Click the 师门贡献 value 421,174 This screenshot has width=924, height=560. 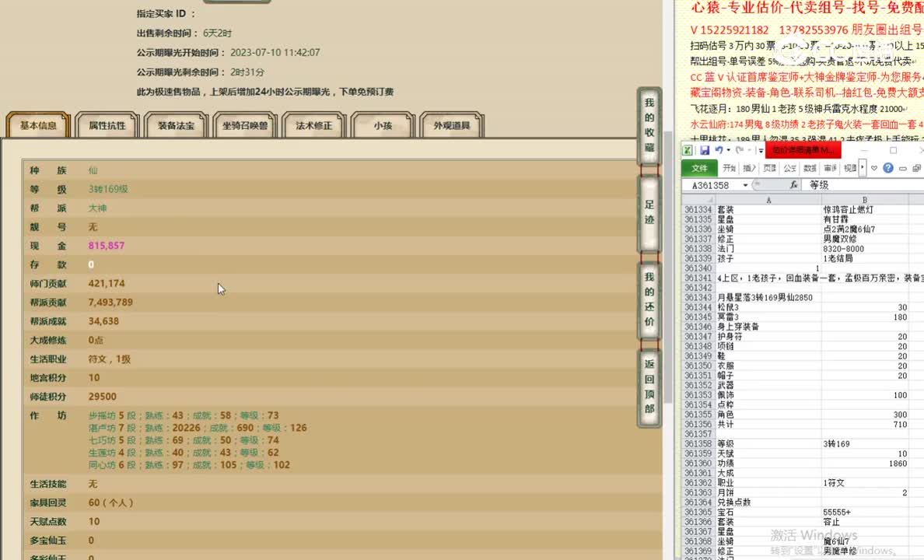tap(106, 284)
